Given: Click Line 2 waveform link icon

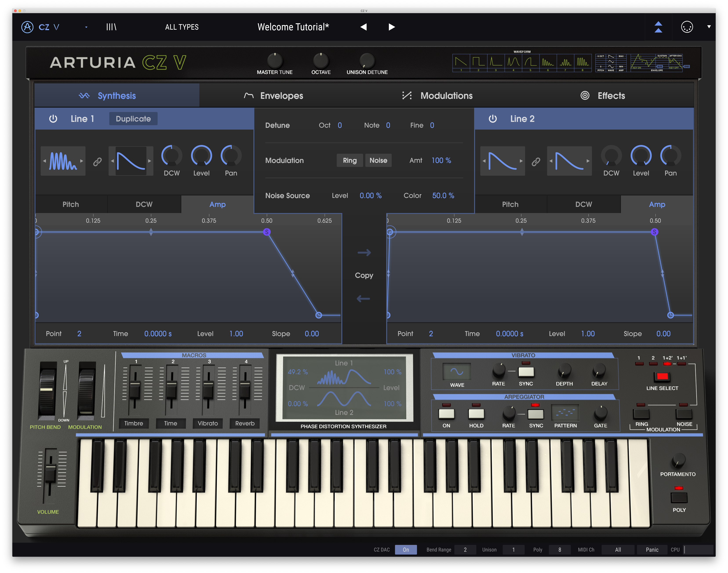Looking at the screenshot, I should click(536, 162).
